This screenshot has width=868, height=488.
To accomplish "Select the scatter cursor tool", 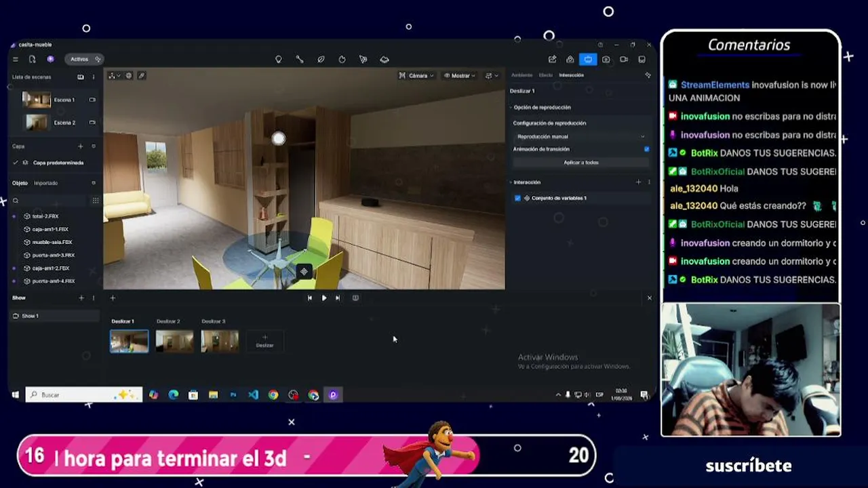I will click(x=363, y=60).
